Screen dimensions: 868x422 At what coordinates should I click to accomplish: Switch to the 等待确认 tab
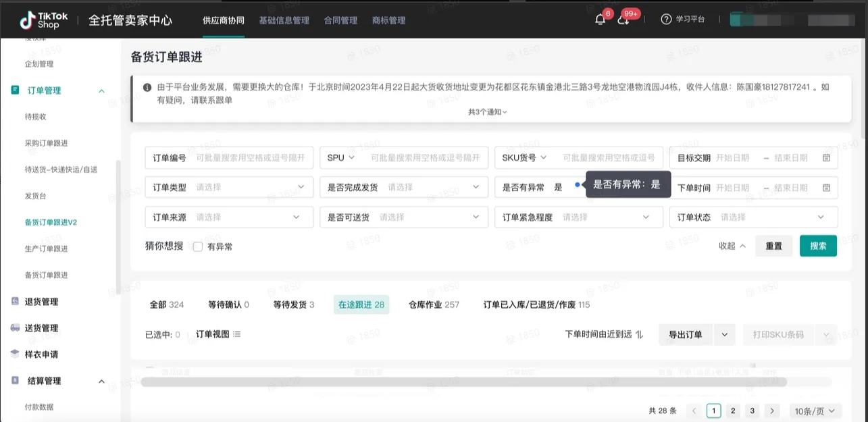(x=228, y=305)
